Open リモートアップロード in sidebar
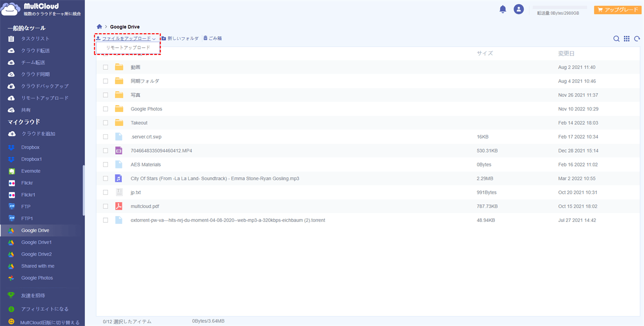The image size is (644, 326). 45,98
